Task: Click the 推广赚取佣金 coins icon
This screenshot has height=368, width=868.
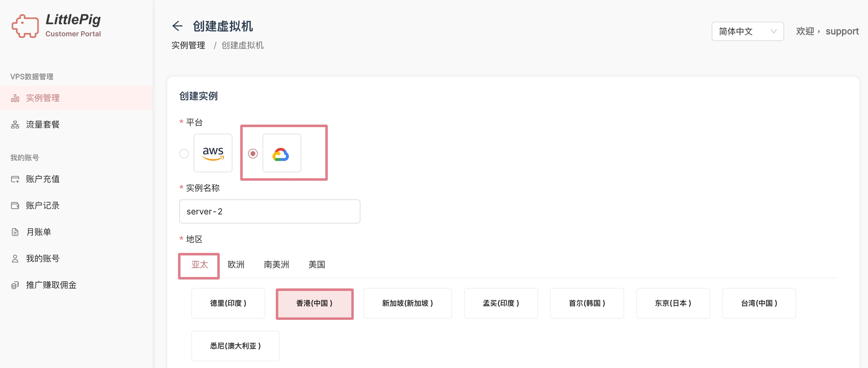Action: coord(15,285)
